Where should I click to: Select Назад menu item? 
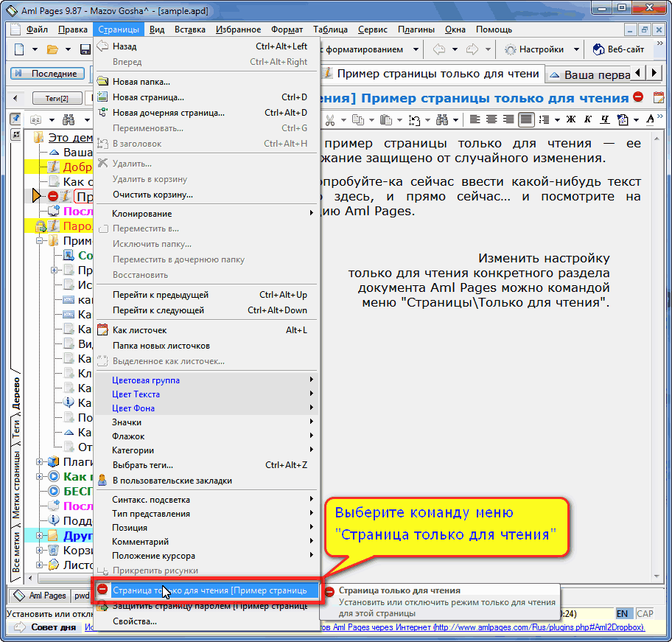point(206,46)
